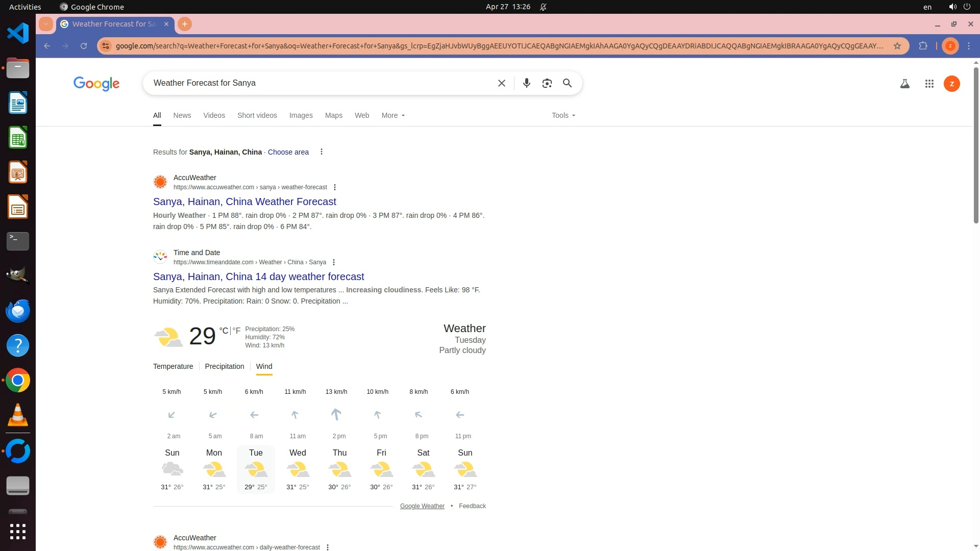This screenshot has width=980, height=551.
Task: Open the tab search dropdown arrow in Chrome
Action: point(46,24)
